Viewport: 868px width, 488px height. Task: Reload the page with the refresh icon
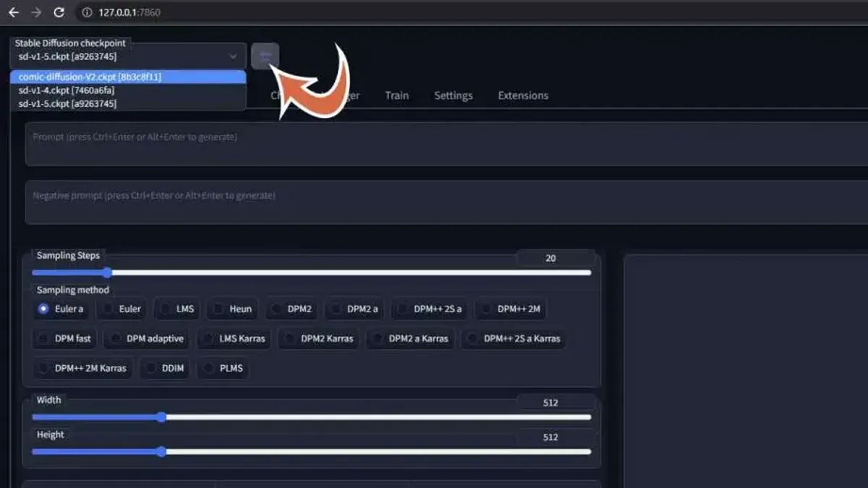click(x=59, y=12)
